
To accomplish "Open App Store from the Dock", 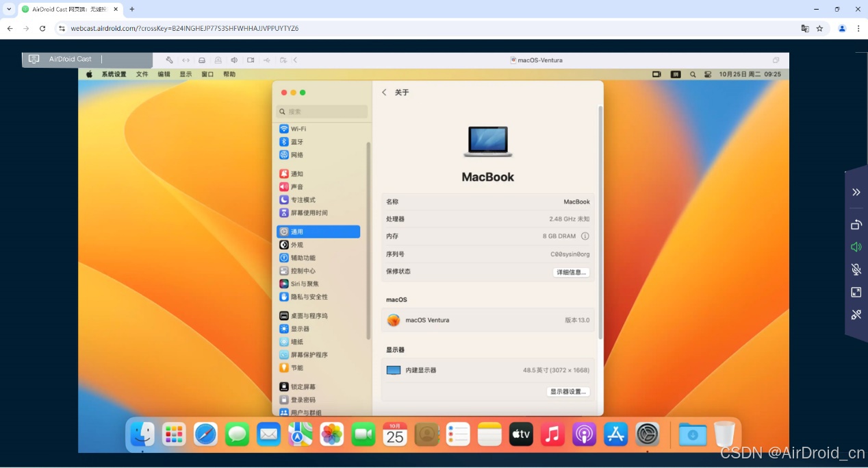I will (615, 434).
